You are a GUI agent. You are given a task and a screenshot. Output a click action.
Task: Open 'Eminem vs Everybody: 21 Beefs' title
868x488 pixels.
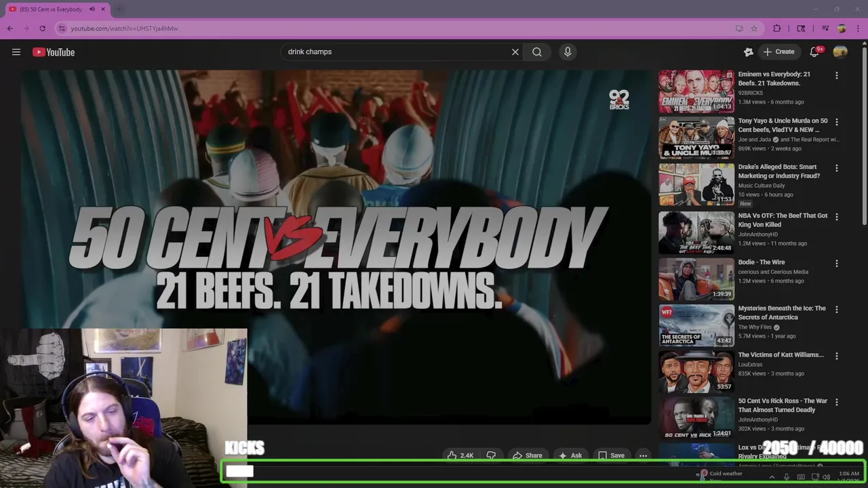774,79
